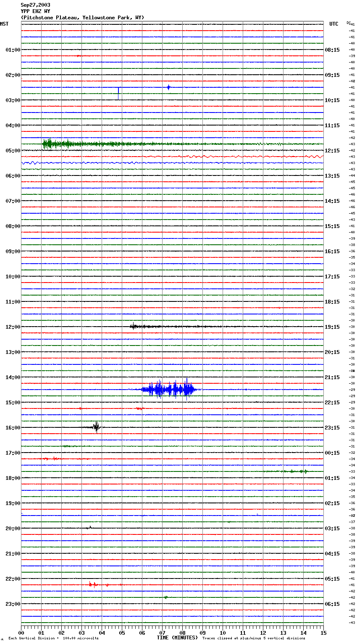The width and height of the screenshot is (357, 644).
Task: Select the 07:00 MST time label
Action: click(x=13, y=201)
